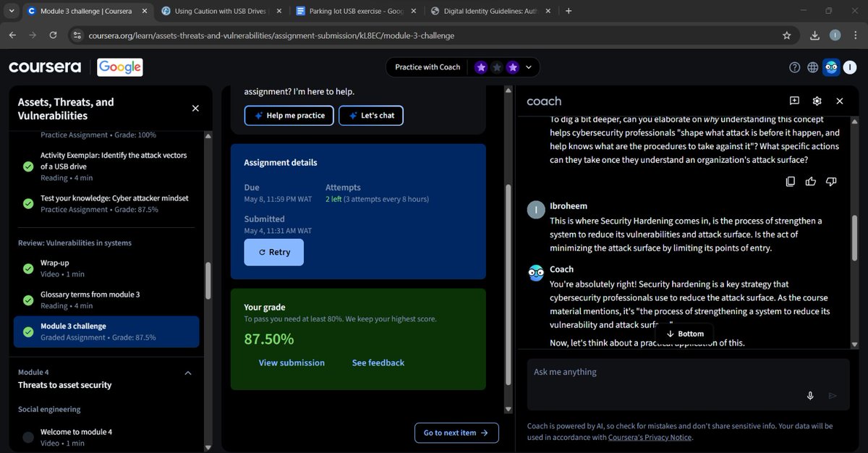Select Module 3 challenge in sidebar
This screenshot has width=868, height=453.
[x=106, y=331]
